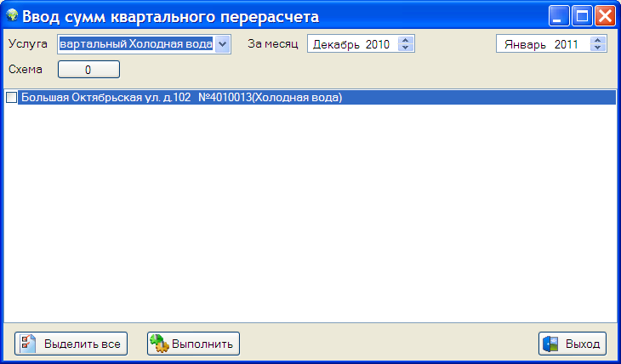Viewport: 621px width, 364px height.
Task: Click the Выделить все button
Action: (71, 344)
